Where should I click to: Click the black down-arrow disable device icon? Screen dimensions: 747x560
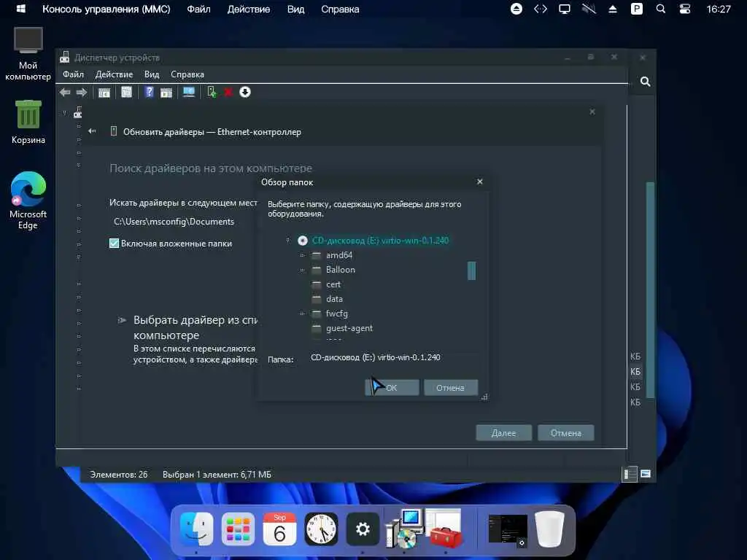(x=245, y=92)
